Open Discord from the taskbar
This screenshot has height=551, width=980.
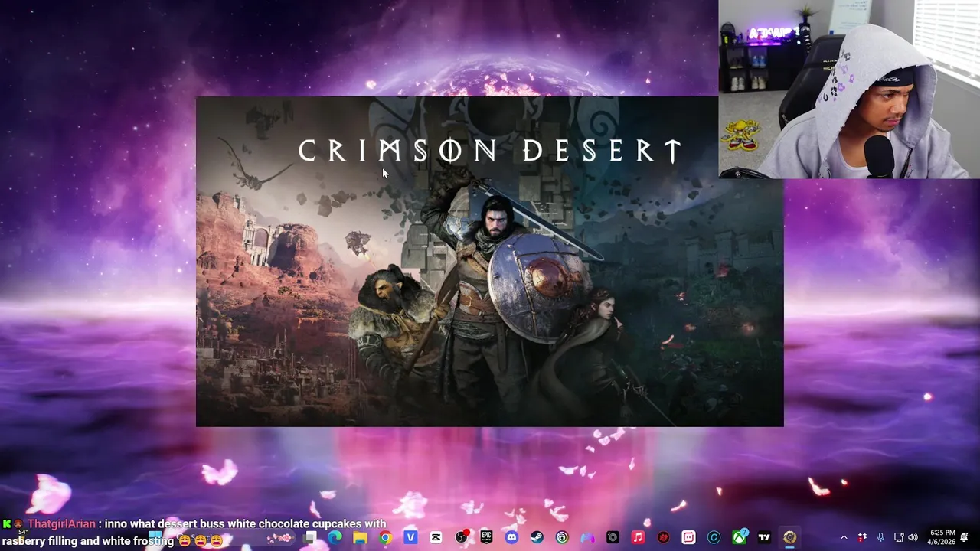(x=511, y=538)
